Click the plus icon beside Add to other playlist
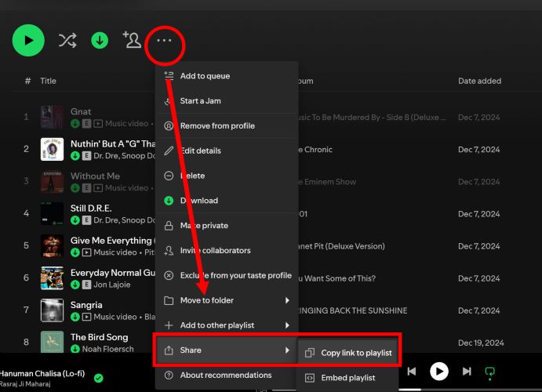Image resolution: width=542 pixels, height=392 pixels. coord(169,325)
